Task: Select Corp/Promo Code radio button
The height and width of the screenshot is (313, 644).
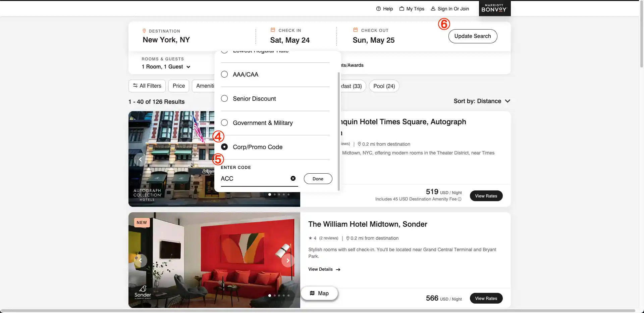Action: pos(224,147)
